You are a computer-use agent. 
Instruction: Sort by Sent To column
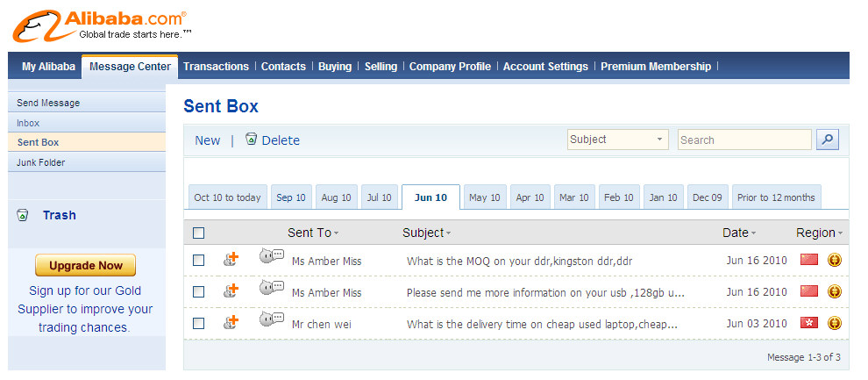pos(313,233)
